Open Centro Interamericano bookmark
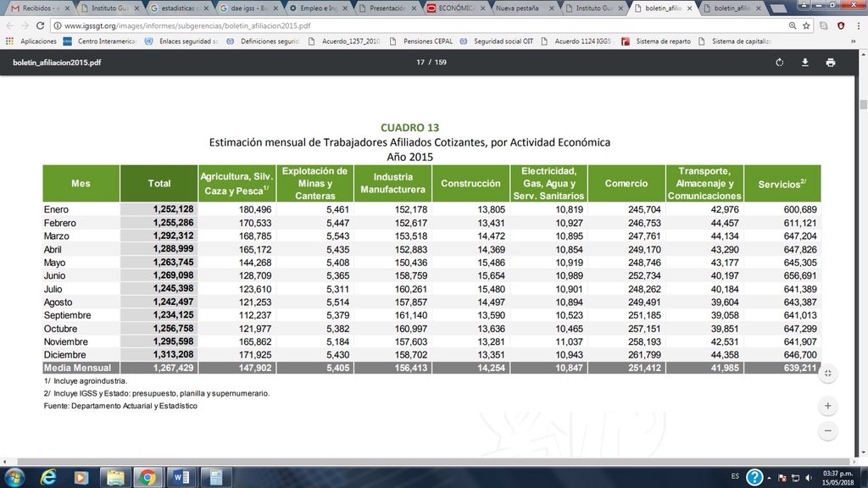Image resolution: width=868 pixels, height=488 pixels. [x=100, y=41]
